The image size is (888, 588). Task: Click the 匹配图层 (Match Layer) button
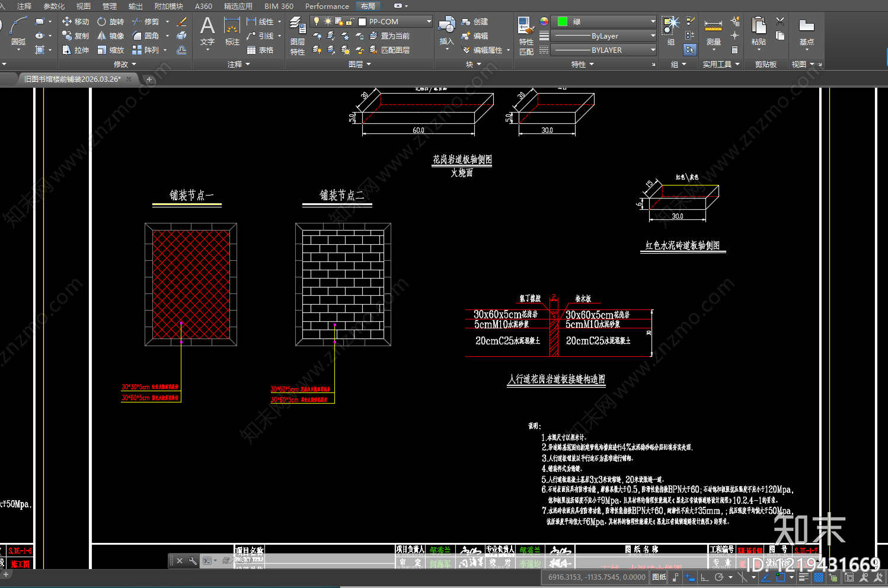point(389,50)
